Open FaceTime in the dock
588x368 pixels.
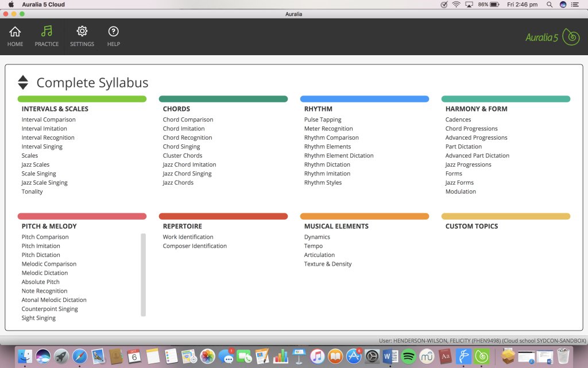coord(243,356)
